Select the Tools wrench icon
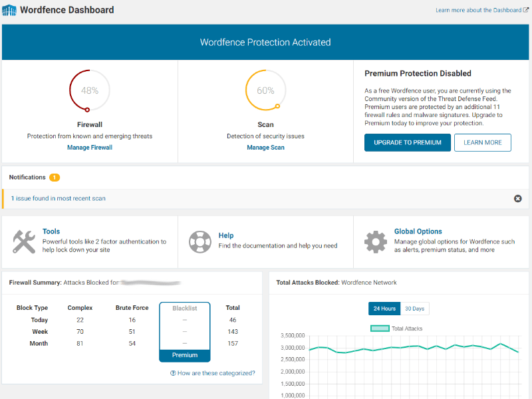This screenshot has width=532, height=399. pyautogui.click(x=24, y=241)
